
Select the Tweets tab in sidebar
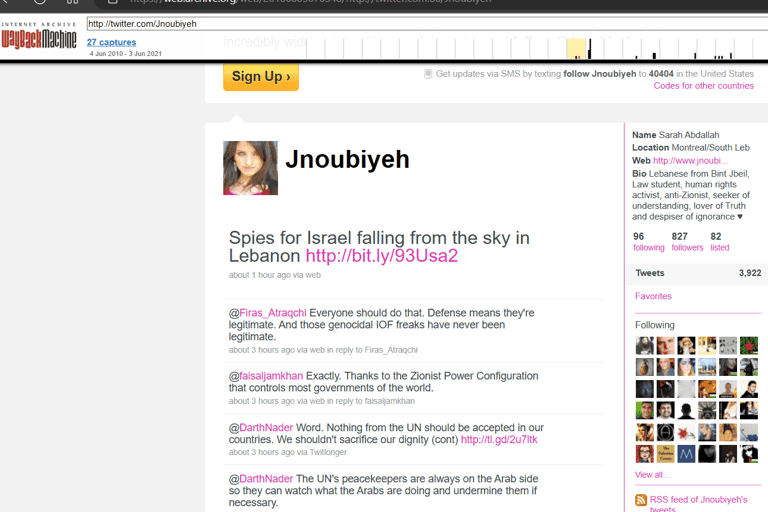click(x=696, y=273)
